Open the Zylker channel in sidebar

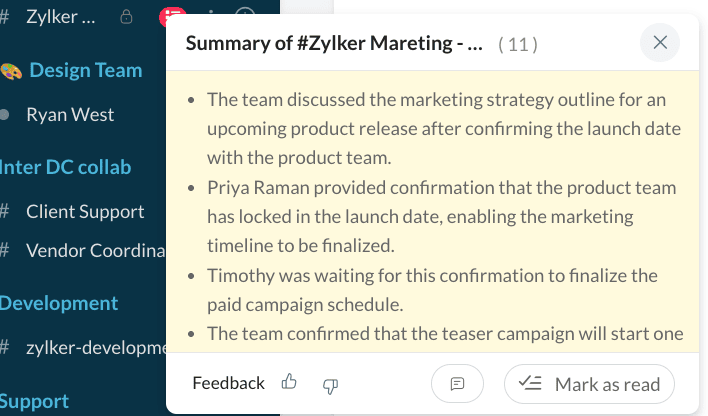[x=61, y=17]
